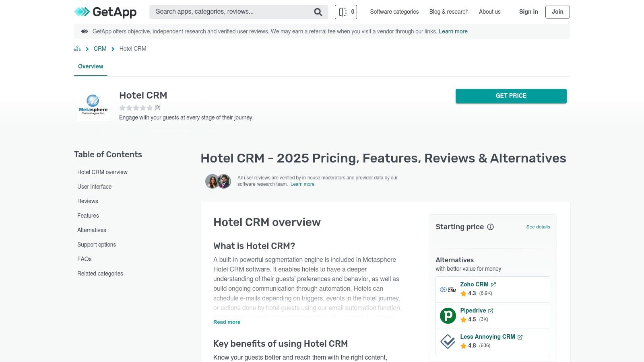This screenshot has width=644, height=362.
Task: Jump to Features section in contents
Action: pos(88,216)
